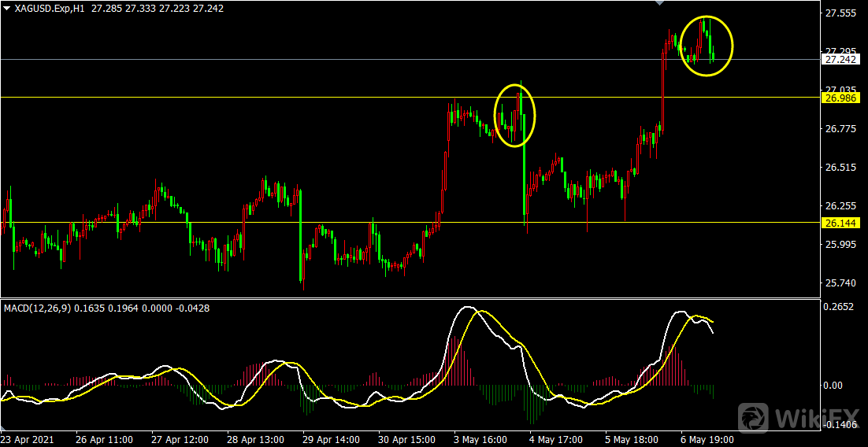Click the yellow 26.144 price level label
This screenshot has width=868, height=447.
[840, 223]
